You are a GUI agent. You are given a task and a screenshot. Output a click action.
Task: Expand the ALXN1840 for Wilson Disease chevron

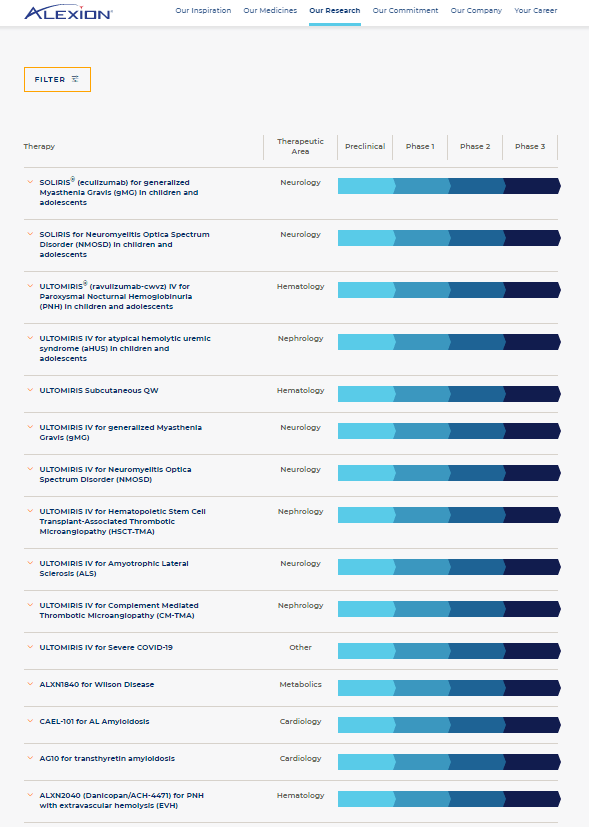click(x=29, y=684)
